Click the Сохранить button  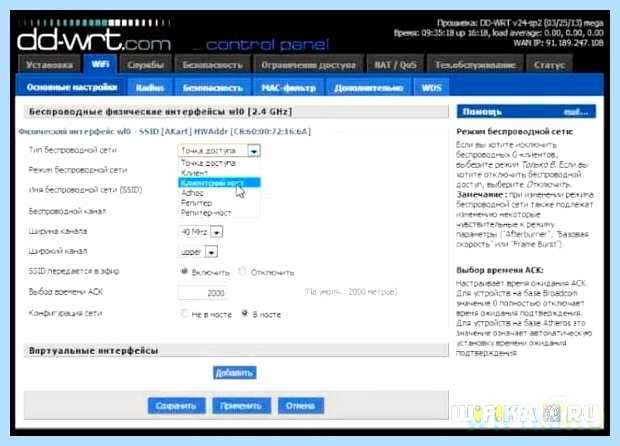176,406
